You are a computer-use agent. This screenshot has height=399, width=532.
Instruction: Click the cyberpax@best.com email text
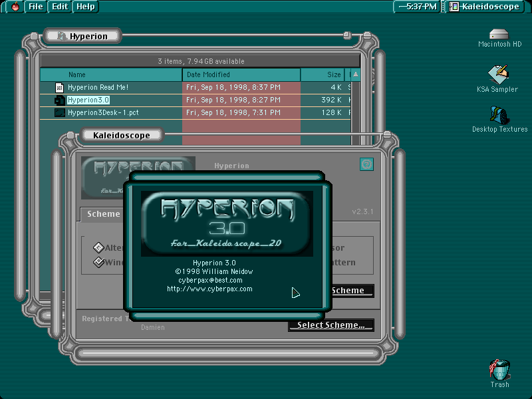click(x=210, y=280)
